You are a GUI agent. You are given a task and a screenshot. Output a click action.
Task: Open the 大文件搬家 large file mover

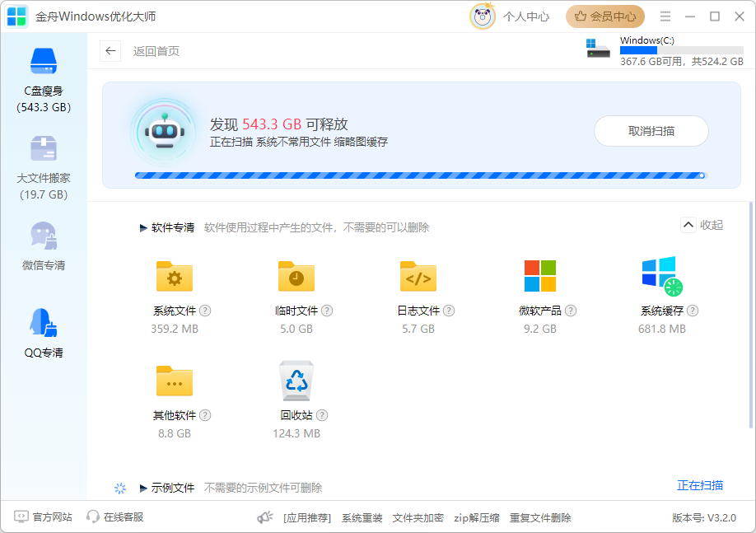[44, 167]
